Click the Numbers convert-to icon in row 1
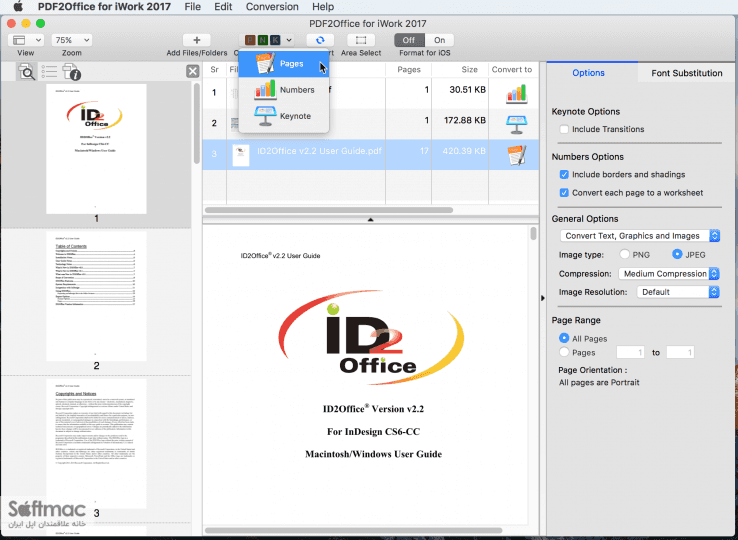This screenshot has width=738, height=540. click(x=516, y=93)
